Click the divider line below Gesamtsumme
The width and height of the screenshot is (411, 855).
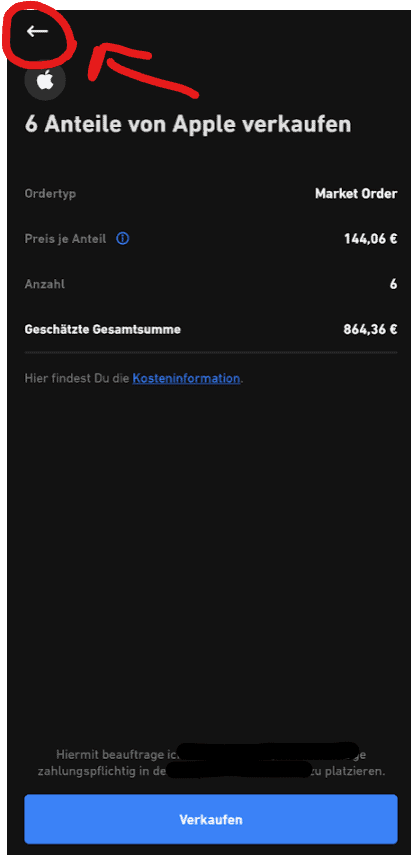pyautogui.click(x=211, y=352)
